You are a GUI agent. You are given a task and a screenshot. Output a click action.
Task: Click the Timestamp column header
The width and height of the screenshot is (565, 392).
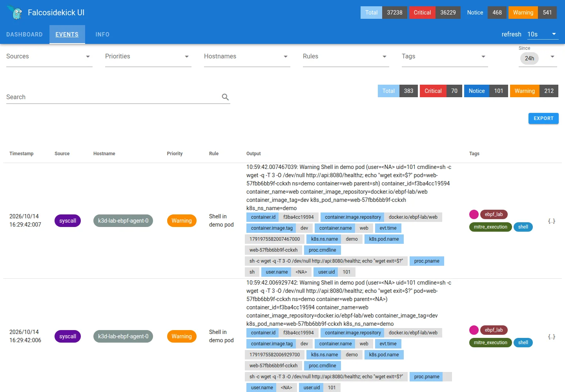[22, 154]
